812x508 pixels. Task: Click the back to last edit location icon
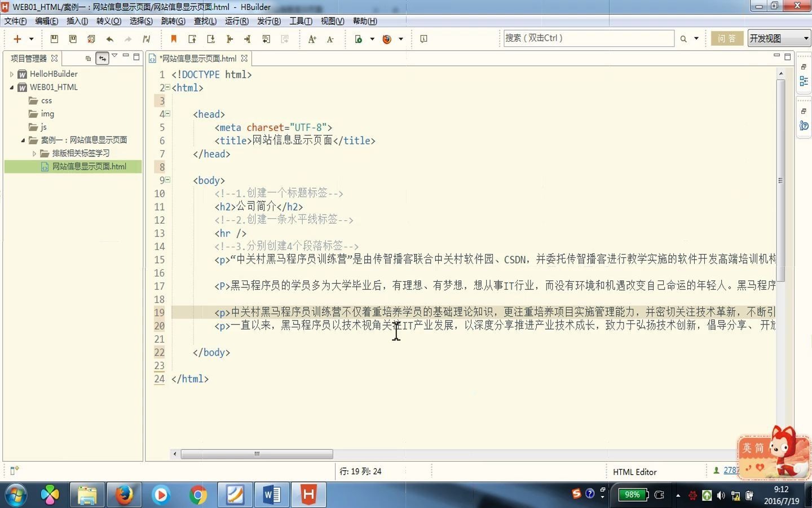(x=266, y=39)
